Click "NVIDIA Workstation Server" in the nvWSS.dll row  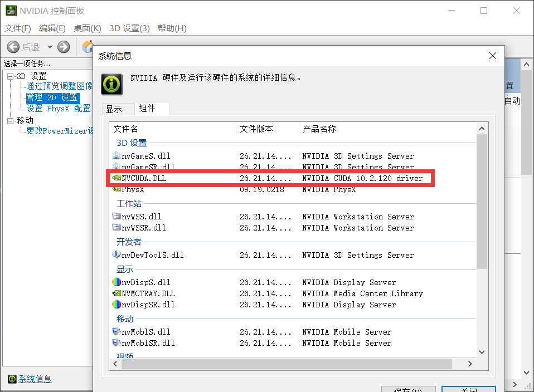tap(358, 217)
